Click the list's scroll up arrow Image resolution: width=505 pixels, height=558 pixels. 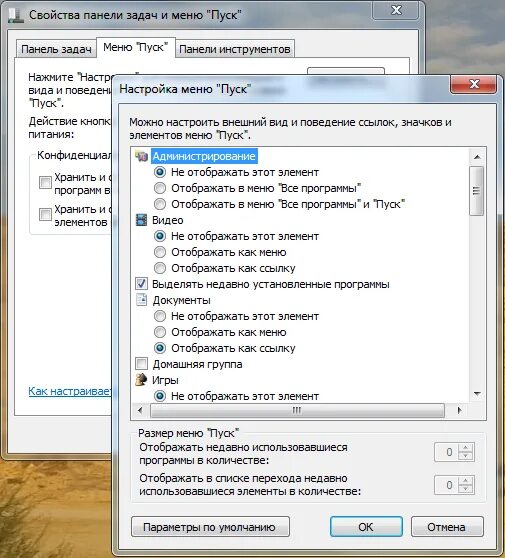pos(477,157)
